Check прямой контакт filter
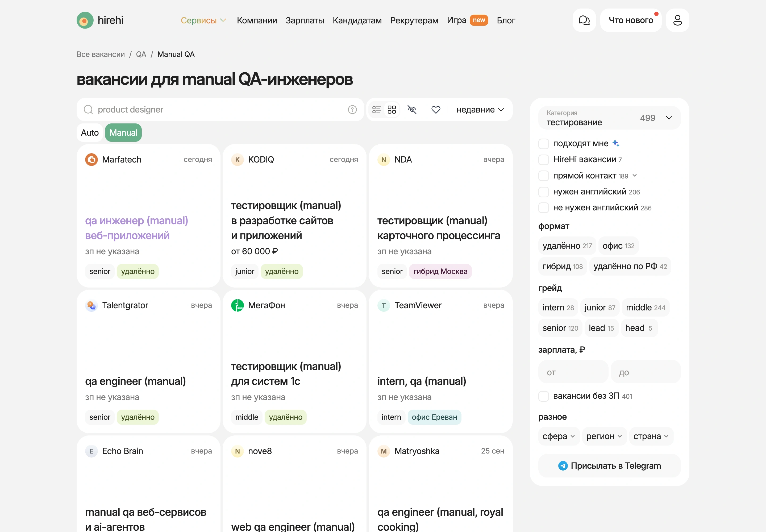This screenshot has width=766, height=532. click(x=544, y=176)
